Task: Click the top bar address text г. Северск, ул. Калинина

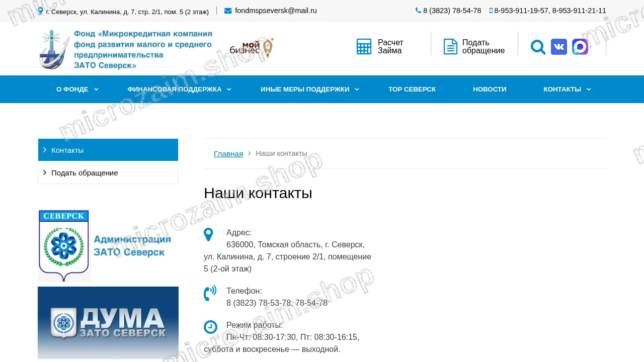Action: tap(127, 12)
